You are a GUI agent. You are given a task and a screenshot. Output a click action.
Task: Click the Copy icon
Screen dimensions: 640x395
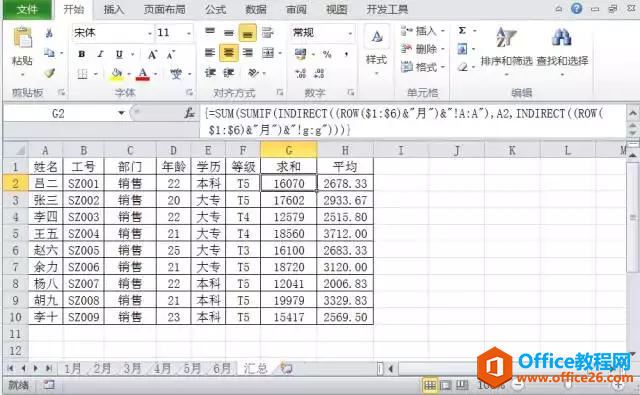point(49,52)
